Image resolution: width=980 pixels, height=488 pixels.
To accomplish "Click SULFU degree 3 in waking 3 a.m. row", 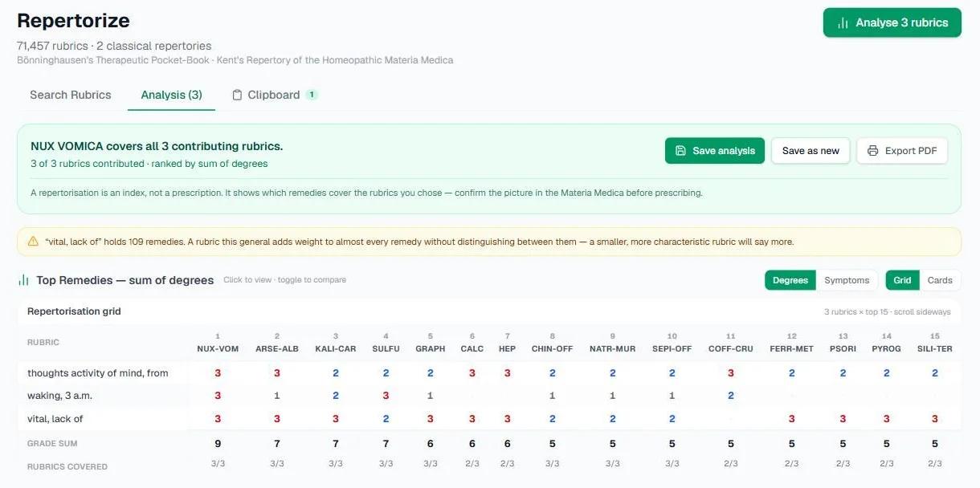I will coord(386,396).
